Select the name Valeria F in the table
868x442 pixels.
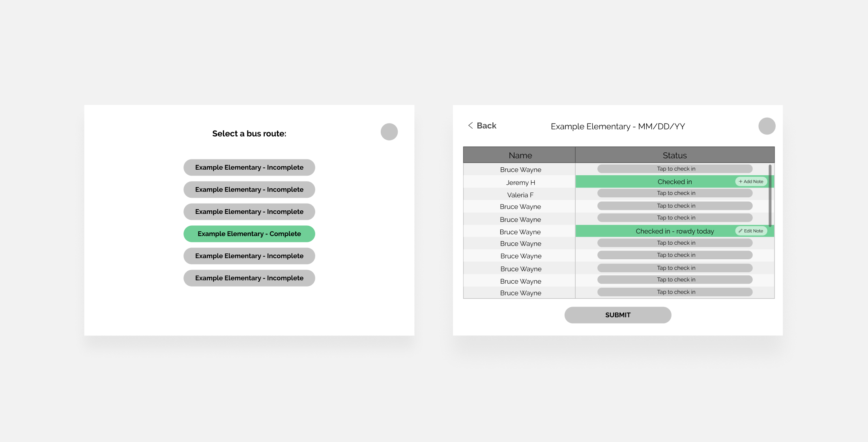pos(520,195)
